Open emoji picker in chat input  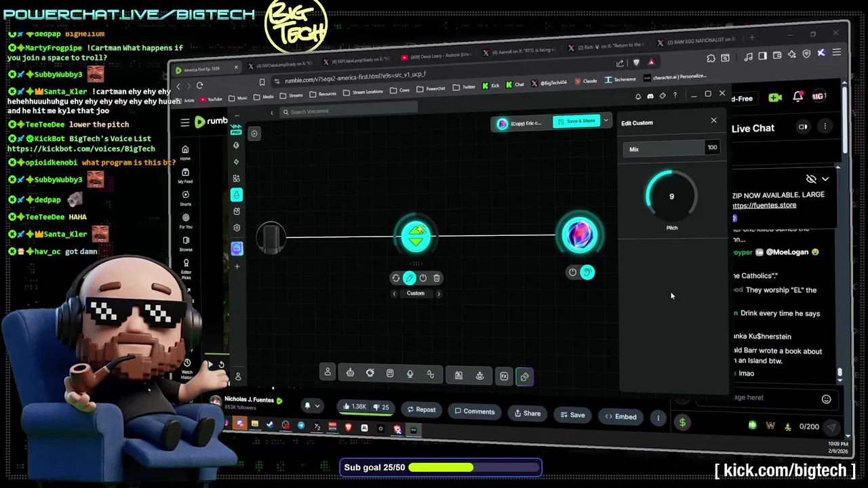[826, 399]
